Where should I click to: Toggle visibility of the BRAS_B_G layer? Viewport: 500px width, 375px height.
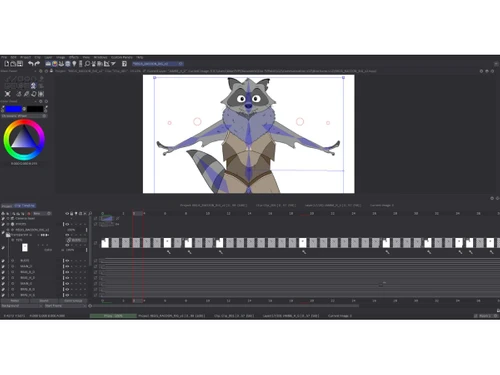point(67,289)
